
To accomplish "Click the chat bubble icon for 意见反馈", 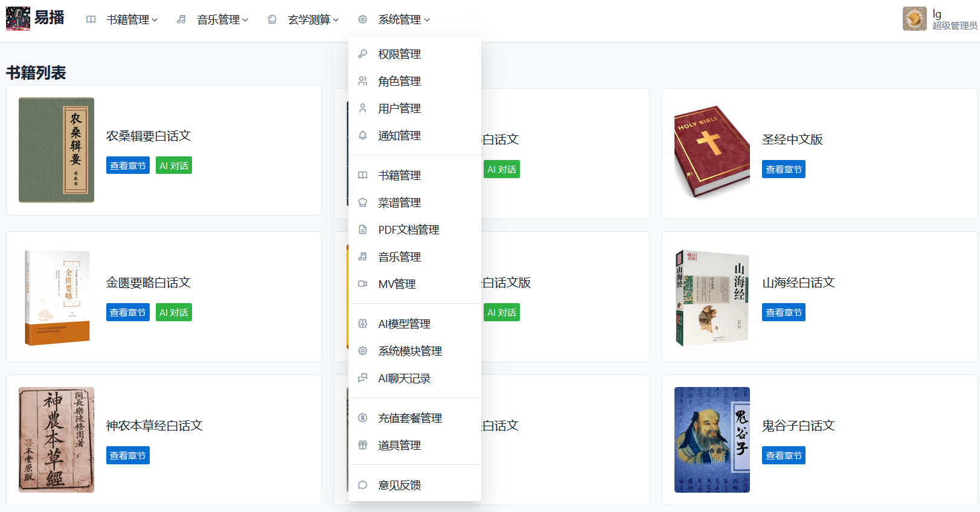I will (x=362, y=485).
